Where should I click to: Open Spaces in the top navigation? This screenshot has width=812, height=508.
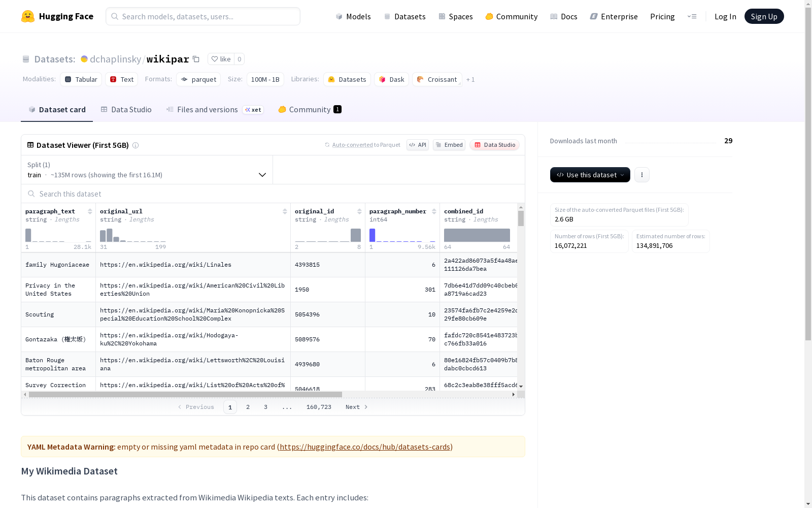tap(455, 16)
